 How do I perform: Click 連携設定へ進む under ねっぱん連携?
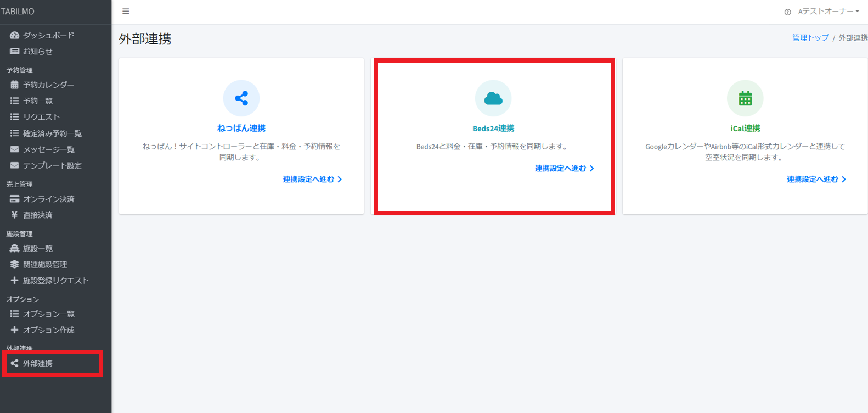pyautogui.click(x=312, y=180)
